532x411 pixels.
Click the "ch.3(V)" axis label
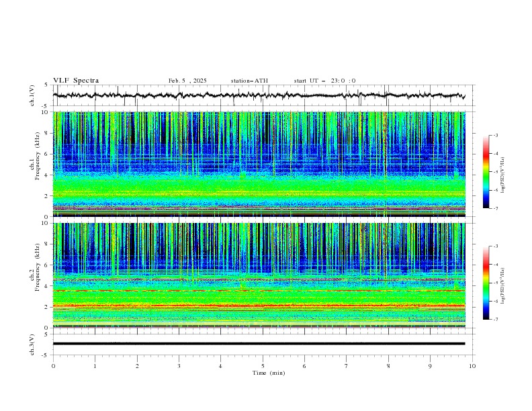(32, 345)
